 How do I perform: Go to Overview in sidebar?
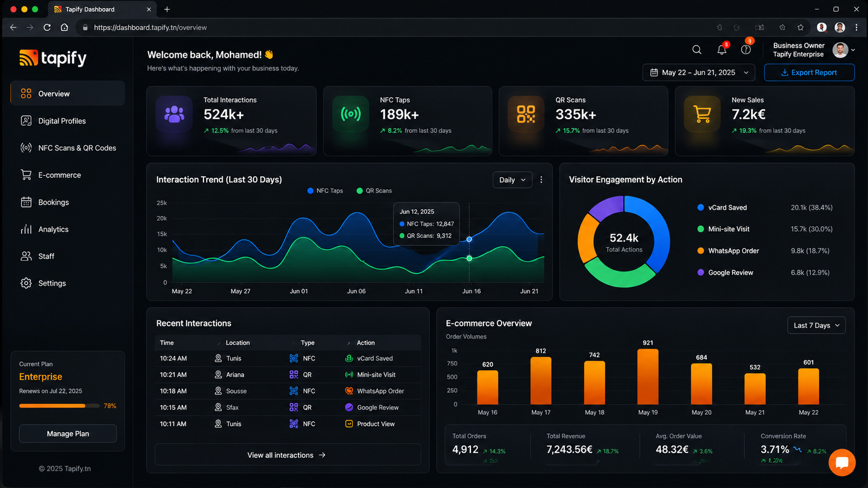[68, 93]
